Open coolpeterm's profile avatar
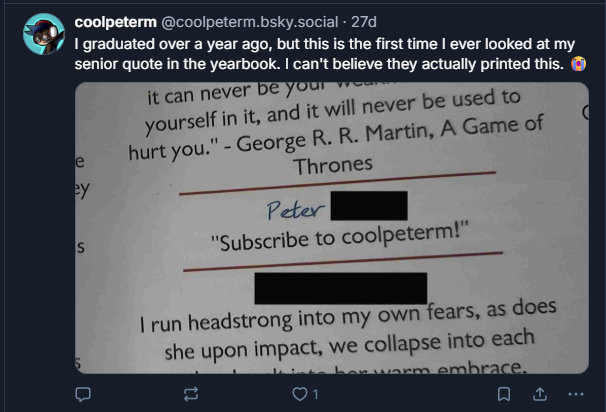606x412 pixels. (42, 35)
